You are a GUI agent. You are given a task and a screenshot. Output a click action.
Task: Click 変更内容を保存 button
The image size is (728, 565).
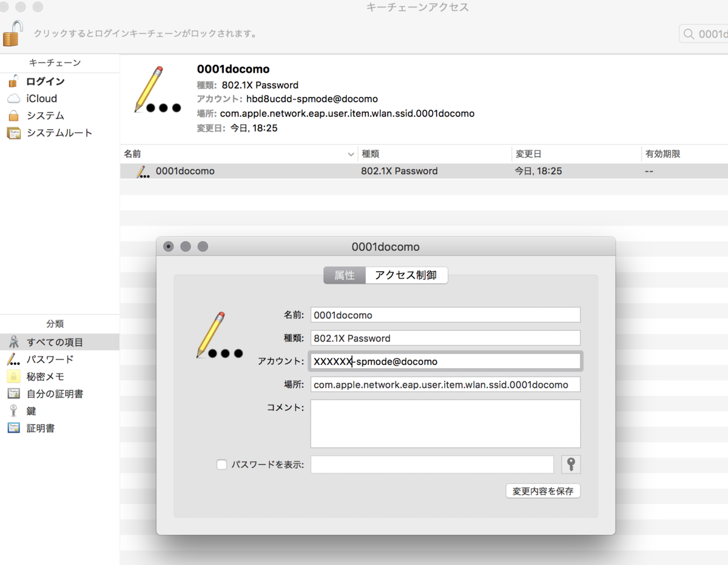[x=543, y=491]
